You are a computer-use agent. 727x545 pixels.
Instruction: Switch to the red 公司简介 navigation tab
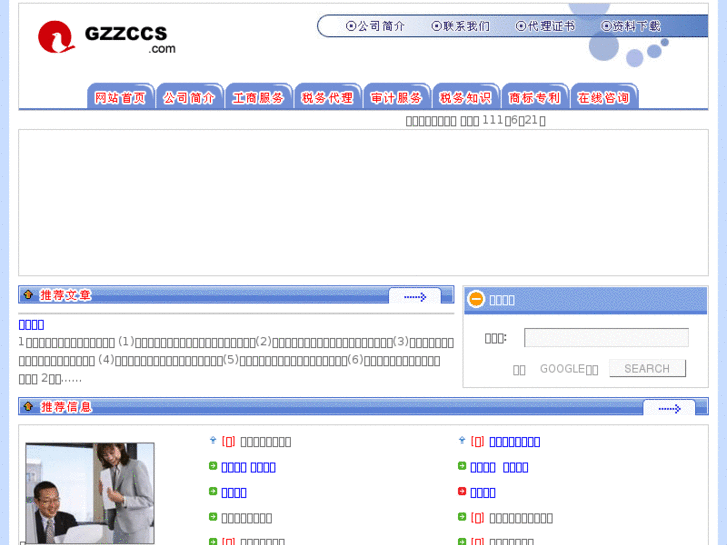pos(190,96)
